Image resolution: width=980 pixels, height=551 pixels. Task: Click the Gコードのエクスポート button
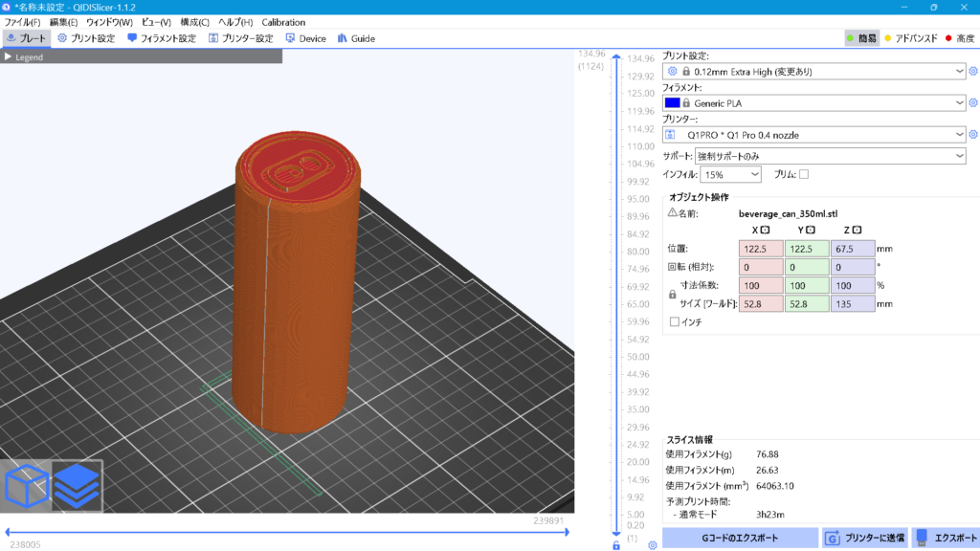tap(740, 538)
